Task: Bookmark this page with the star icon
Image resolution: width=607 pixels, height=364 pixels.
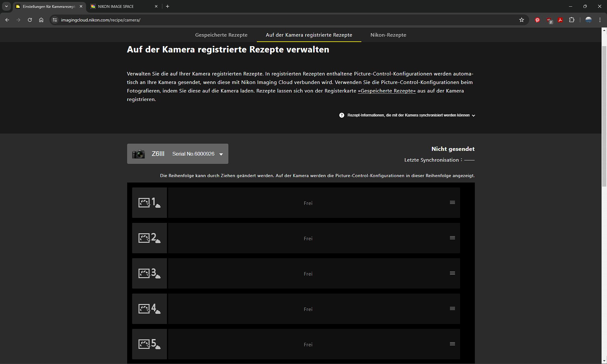Action: tap(521, 20)
